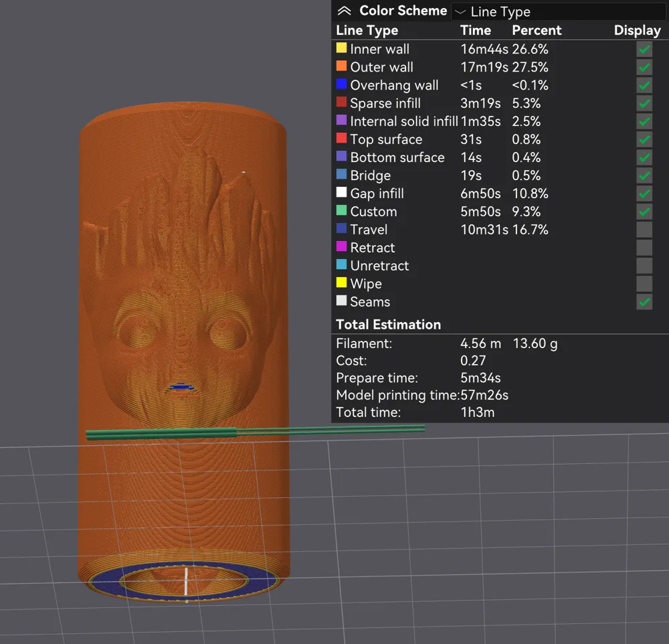Click the Bridge color swatch
The height and width of the screenshot is (644, 669).
pos(341,175)
